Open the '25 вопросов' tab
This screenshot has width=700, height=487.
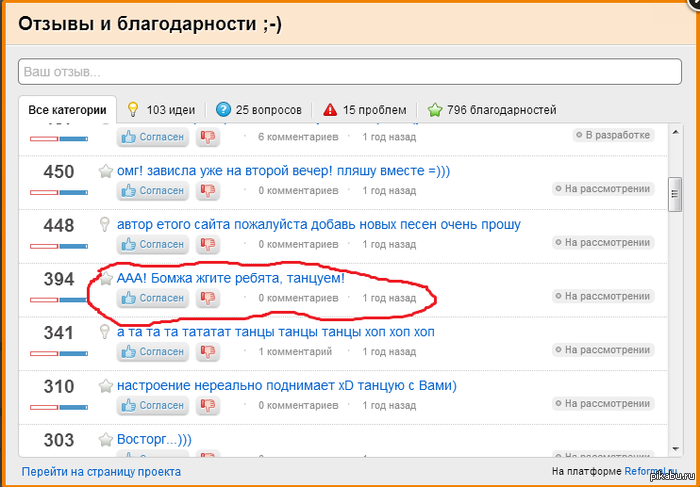pos(259,110)
